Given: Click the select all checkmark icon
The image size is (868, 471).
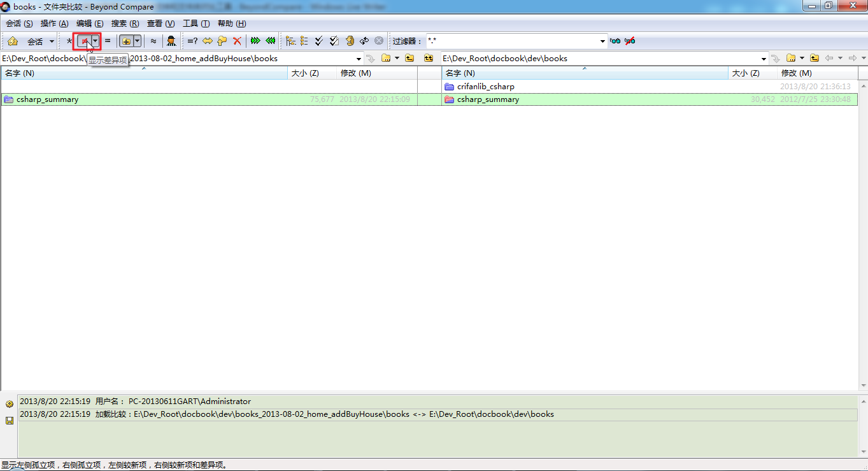Looking at the screenshot, I should 319,41.
